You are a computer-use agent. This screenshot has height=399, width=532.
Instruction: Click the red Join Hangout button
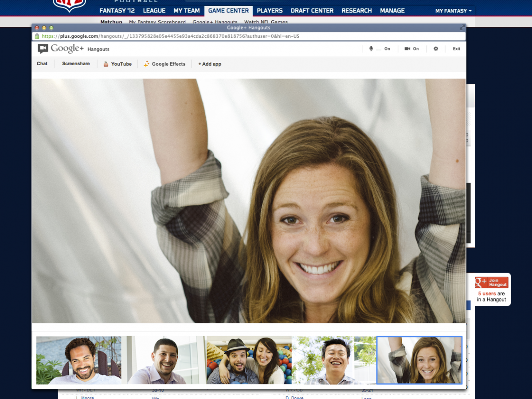(x=491, y=282)
